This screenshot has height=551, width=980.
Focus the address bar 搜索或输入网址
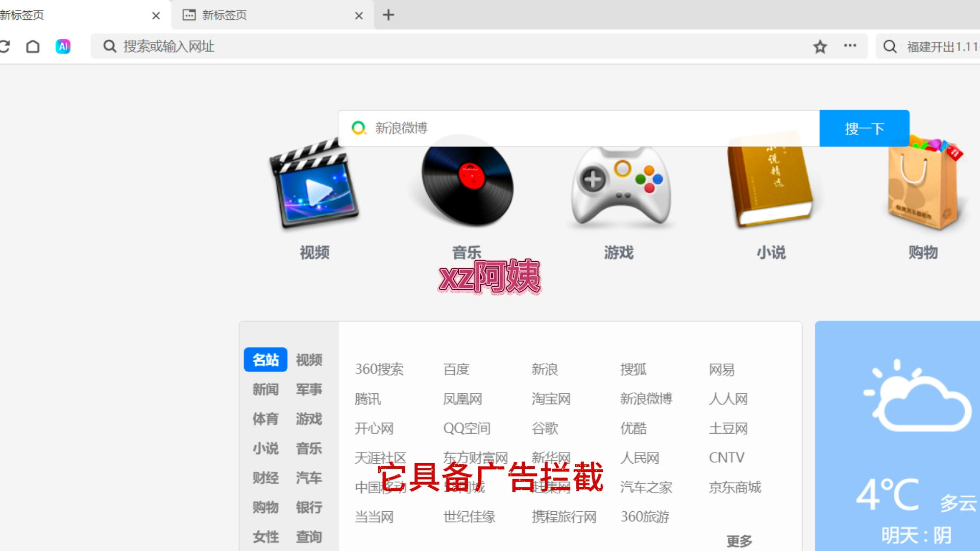coord(459,46)
